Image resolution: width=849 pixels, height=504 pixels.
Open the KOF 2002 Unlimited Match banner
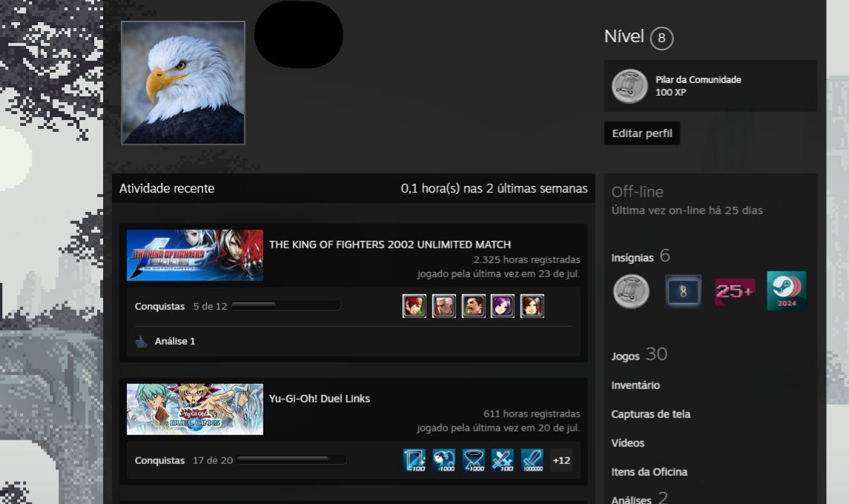click(195, 255)
